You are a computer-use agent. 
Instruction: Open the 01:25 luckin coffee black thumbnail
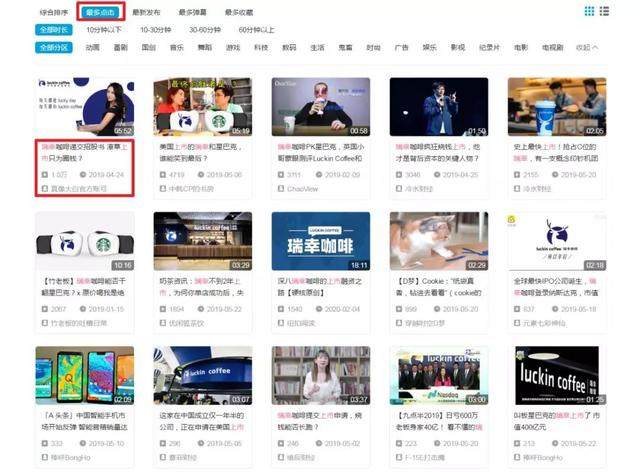coord(557,375)
